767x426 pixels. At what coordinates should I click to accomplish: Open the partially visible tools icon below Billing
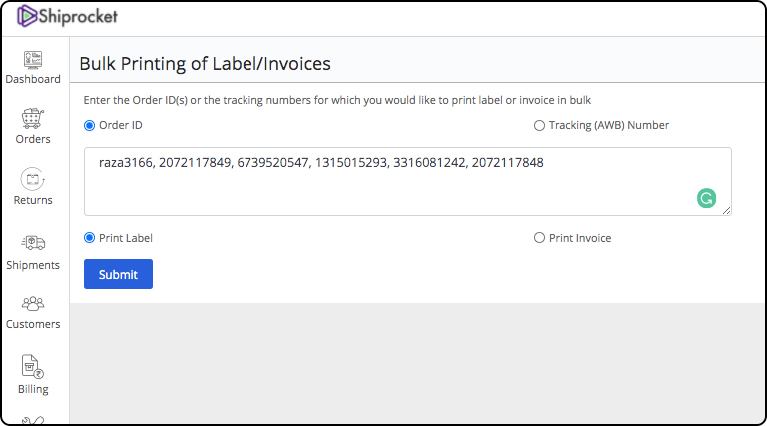33,421
